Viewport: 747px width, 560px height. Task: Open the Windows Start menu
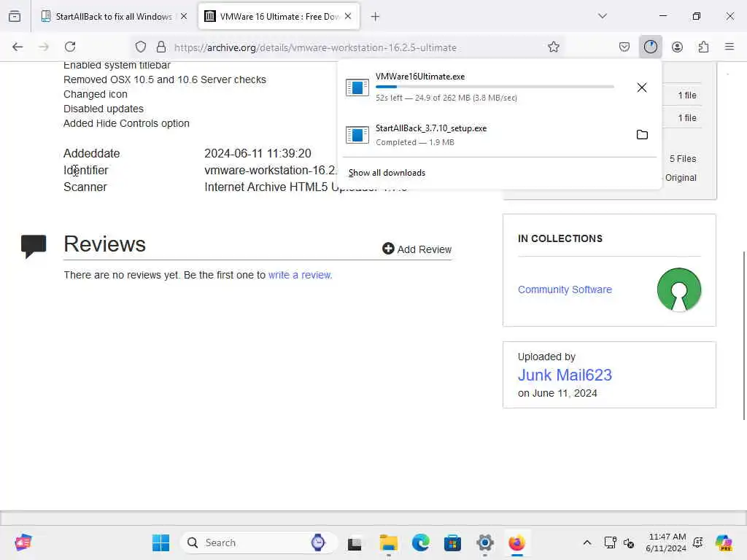click(x=160, y=542)
